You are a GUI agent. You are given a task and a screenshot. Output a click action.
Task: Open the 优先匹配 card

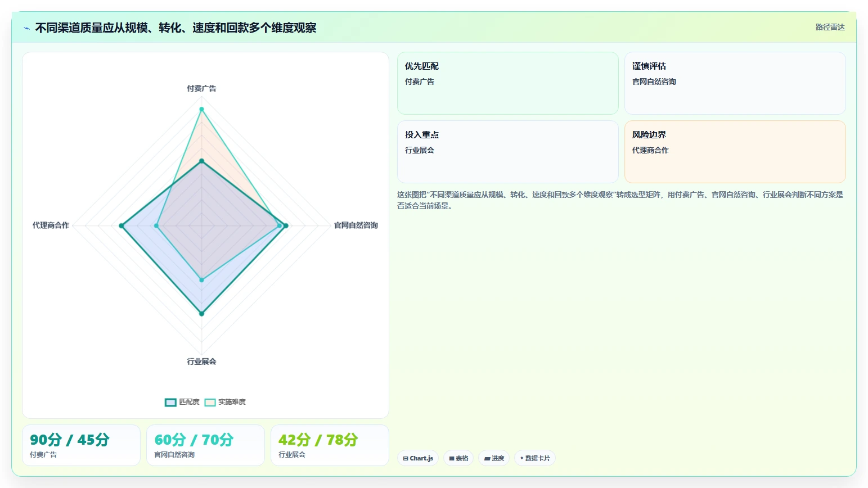pyautogui.click(x=508, y=83)
